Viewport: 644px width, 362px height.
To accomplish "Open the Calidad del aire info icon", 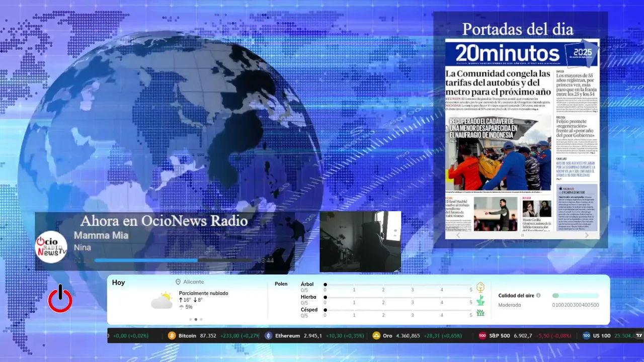I will coord(538,296).
